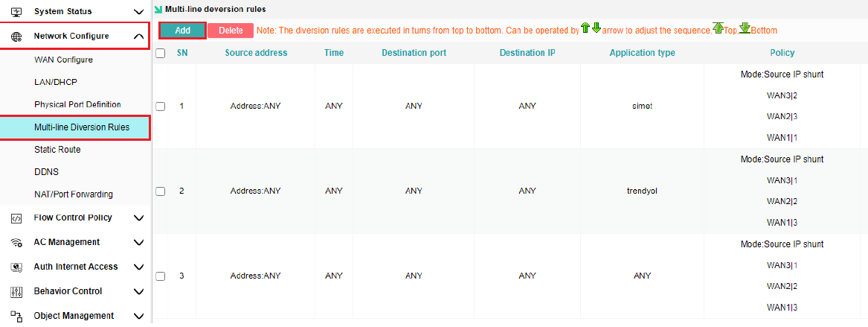Open the NAT/Port Forwarding menu item

pyautogui.click(x=74, y=194)
